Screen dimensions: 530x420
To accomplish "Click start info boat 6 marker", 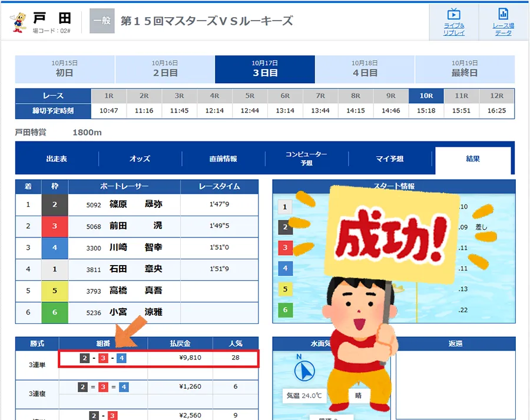I will click(x=285, y=310).
